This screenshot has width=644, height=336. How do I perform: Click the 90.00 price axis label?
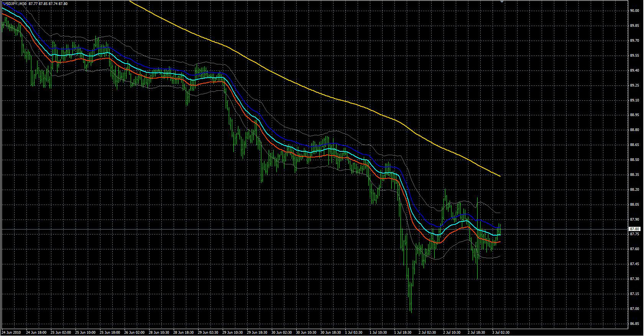(634, 11)
